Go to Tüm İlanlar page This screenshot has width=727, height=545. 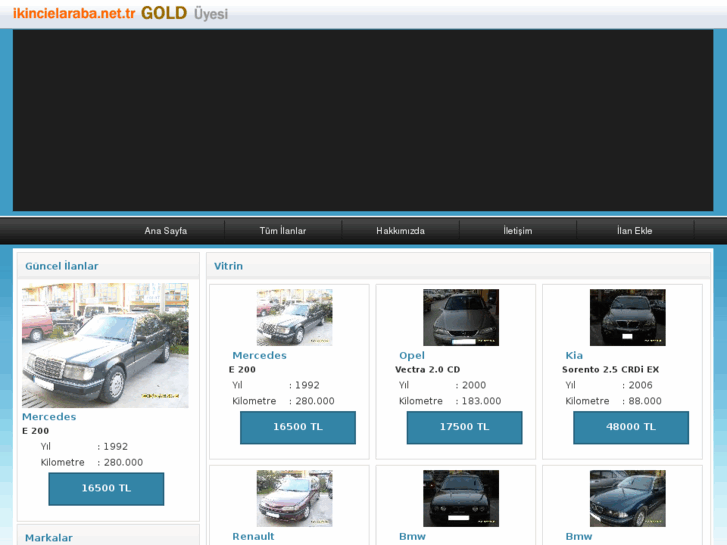[x=283, y=231]
